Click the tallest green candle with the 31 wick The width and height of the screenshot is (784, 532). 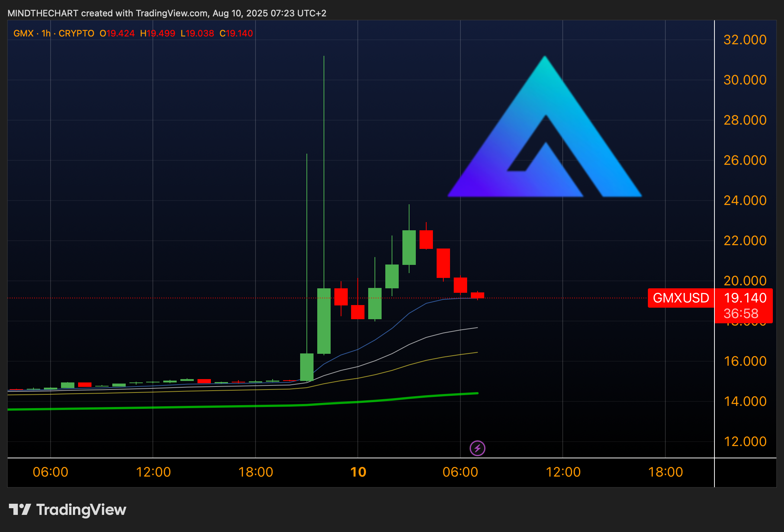[x=324, y=321]
